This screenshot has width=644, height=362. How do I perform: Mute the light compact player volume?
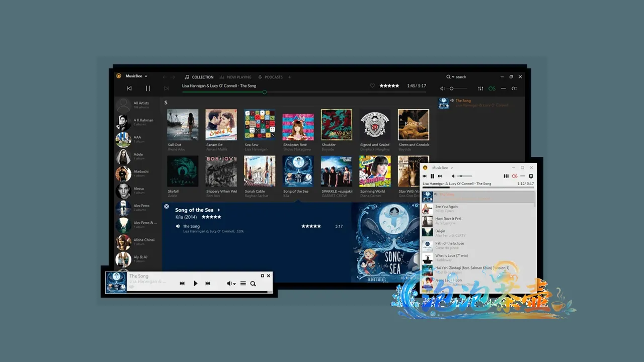(453, 176)
